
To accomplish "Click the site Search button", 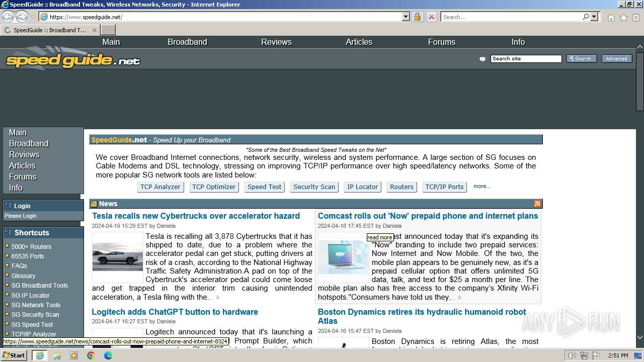I will point(582,59).
